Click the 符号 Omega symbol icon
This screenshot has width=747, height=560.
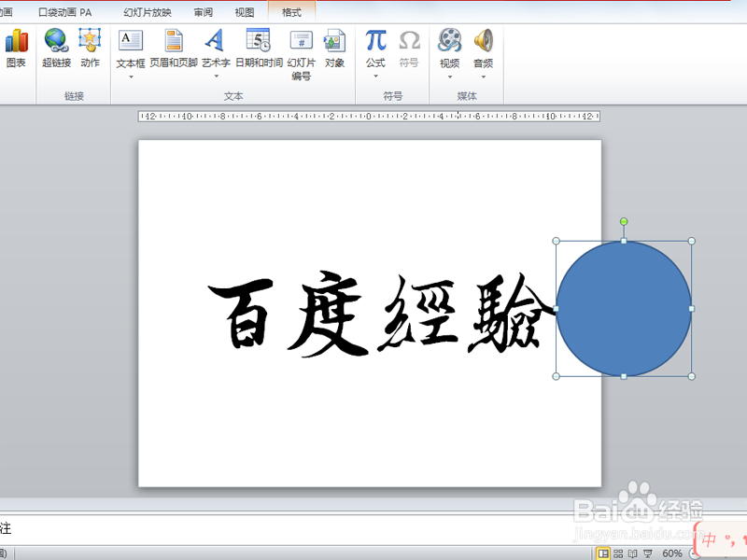pos(409,48)
